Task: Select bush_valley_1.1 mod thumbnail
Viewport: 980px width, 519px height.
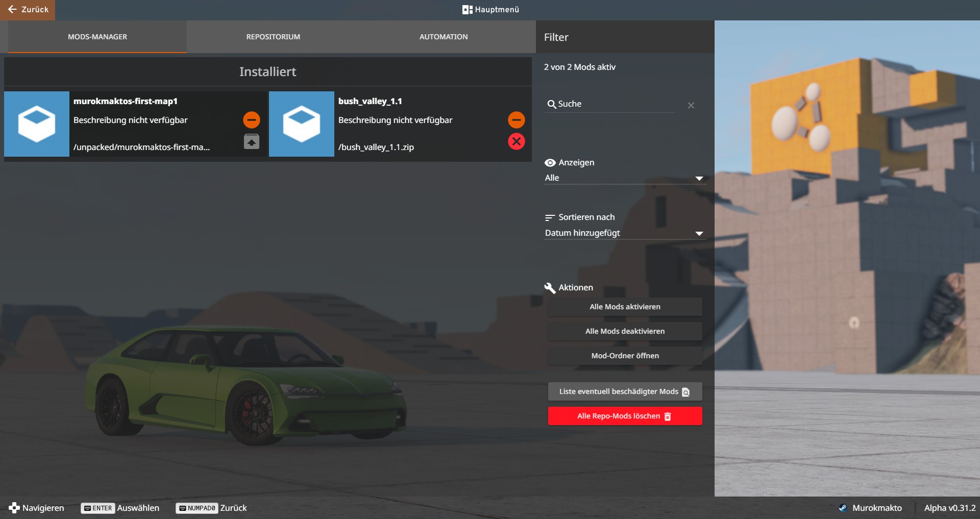Action: (302, 124)
